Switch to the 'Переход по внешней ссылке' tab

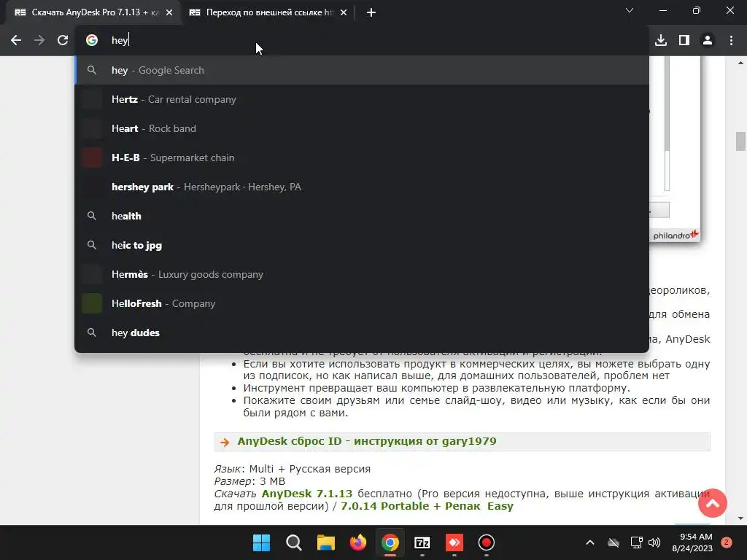(268, 13)
